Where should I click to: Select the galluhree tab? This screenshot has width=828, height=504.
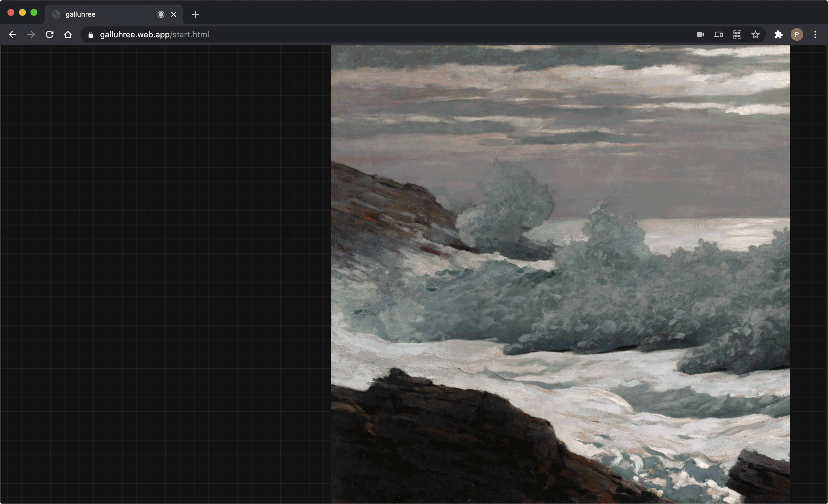(114, 14)
